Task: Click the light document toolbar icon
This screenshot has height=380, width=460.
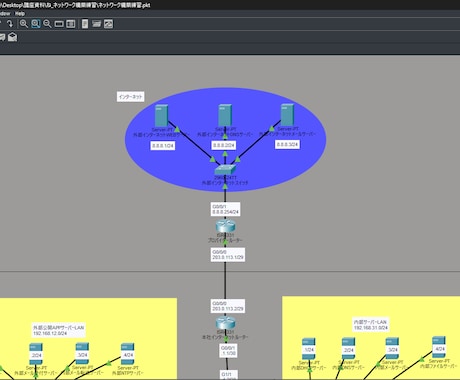Action: [85, 24]
